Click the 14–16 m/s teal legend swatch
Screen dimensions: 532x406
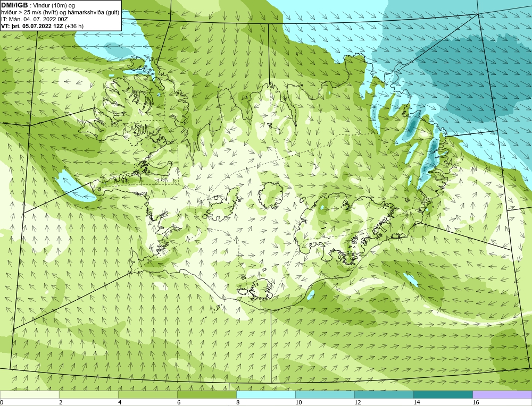click(443, 394)
